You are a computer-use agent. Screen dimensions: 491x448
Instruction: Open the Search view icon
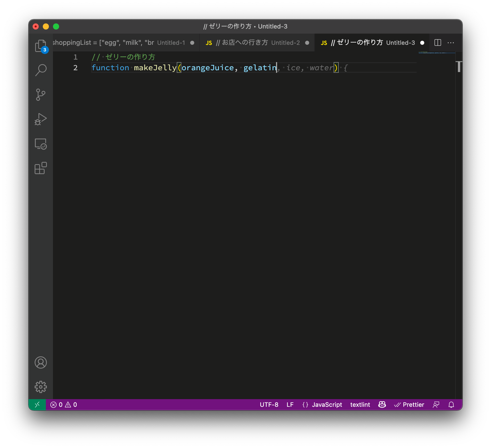pyautogui.click(x=40, y=70)
